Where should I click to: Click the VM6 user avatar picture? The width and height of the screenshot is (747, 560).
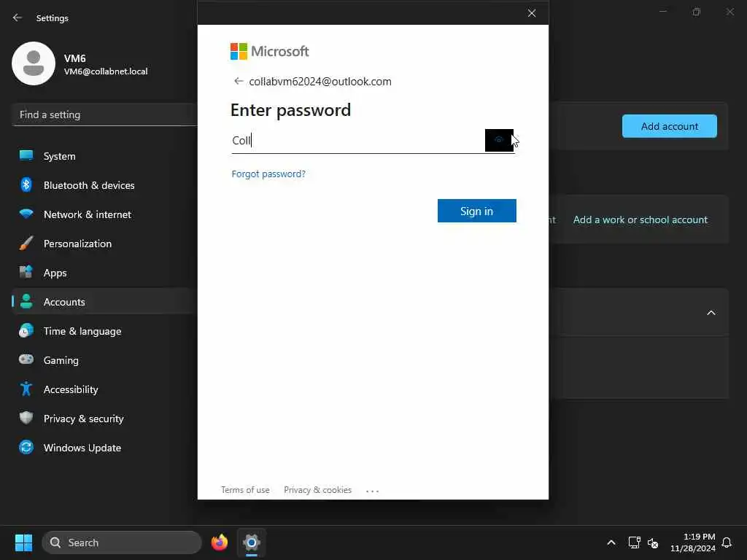(34, 63)
